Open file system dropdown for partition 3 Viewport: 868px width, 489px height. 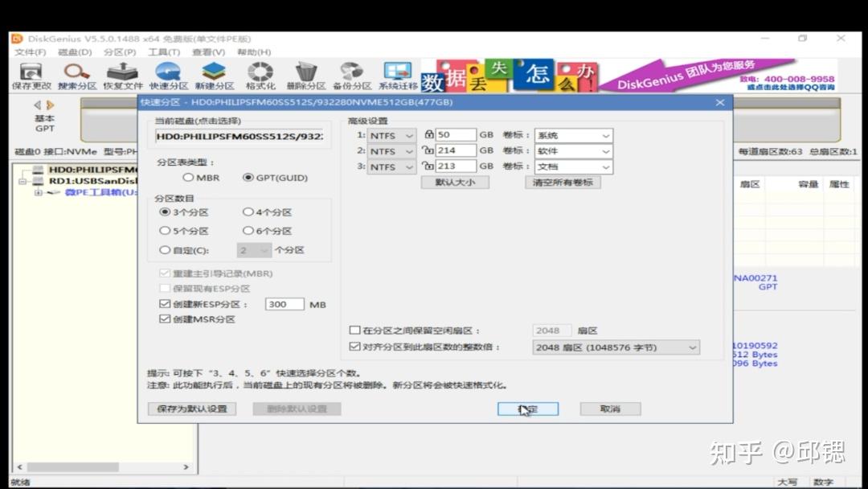coord(391,166)
